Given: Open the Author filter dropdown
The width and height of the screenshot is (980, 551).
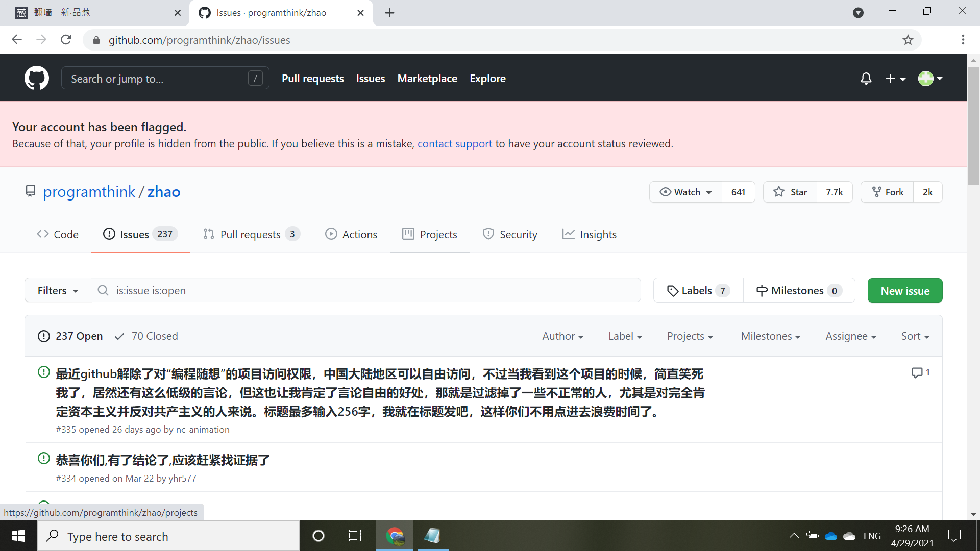Looking at the screenshot, I should click(x=562, y=336).
